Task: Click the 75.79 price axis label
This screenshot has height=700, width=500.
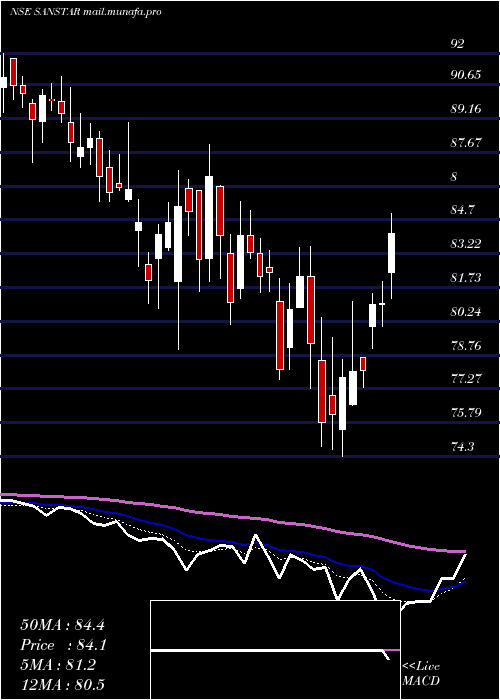Action: point(466,412)
